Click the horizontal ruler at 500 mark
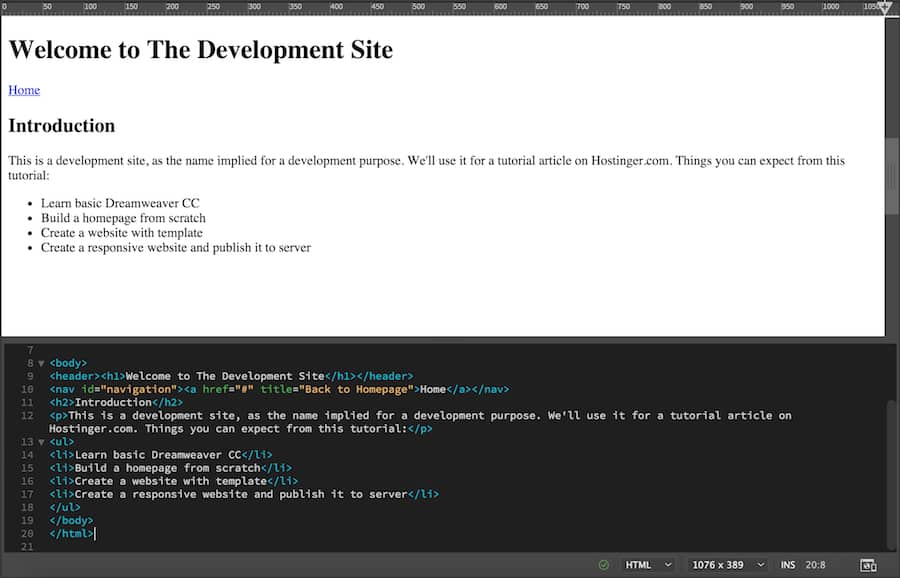The height and width of the screenshot is (578, 900). pyautogui.click(x=500, y=7)
